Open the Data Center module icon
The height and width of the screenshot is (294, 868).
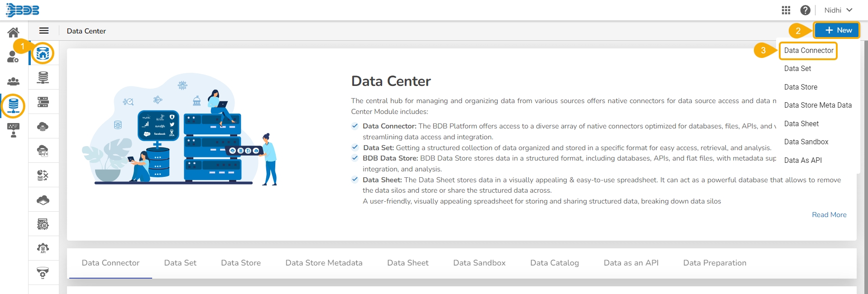[14, 105]
